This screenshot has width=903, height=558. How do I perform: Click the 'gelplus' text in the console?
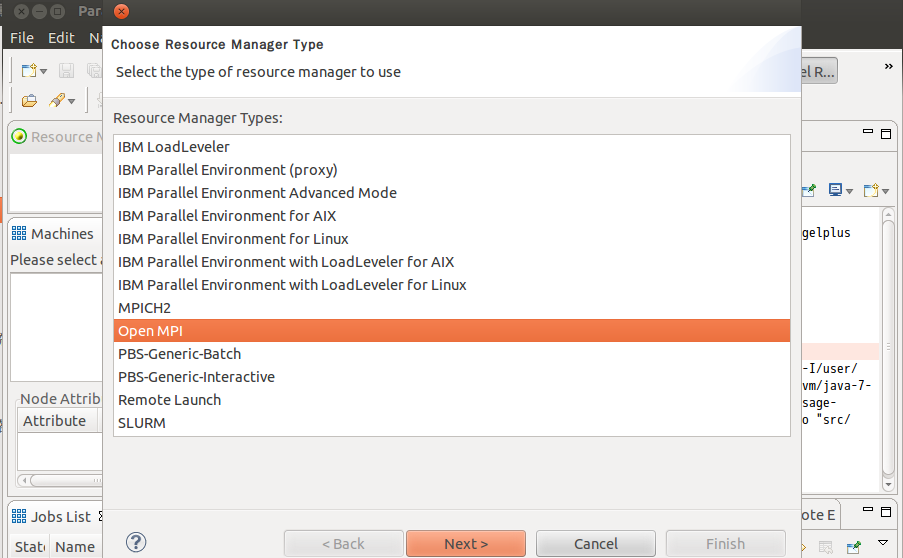click(x=826, y=233)
